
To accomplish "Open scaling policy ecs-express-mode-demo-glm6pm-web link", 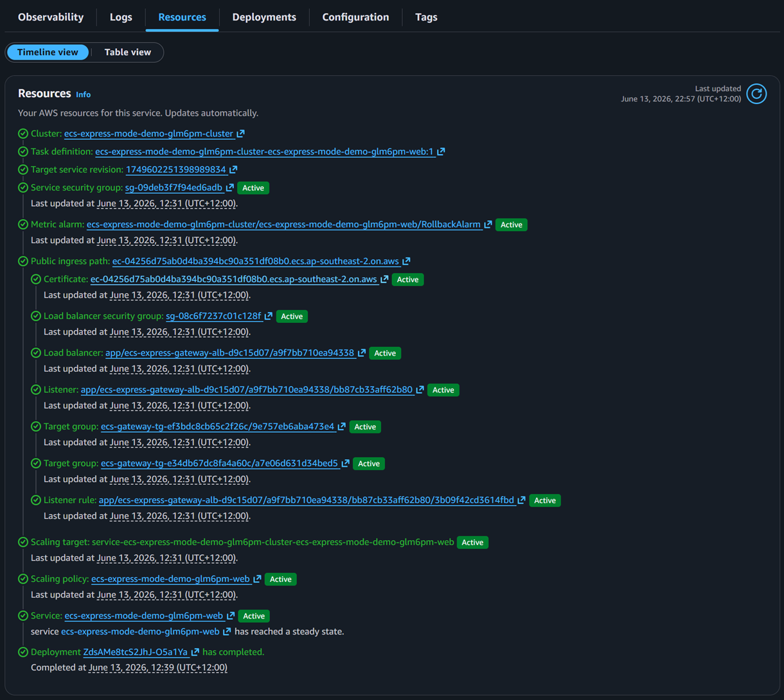I will (x=170, y=579).
